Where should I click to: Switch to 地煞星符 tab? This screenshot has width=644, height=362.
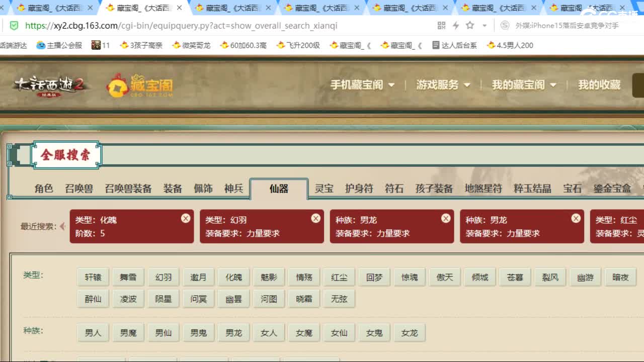484,189
